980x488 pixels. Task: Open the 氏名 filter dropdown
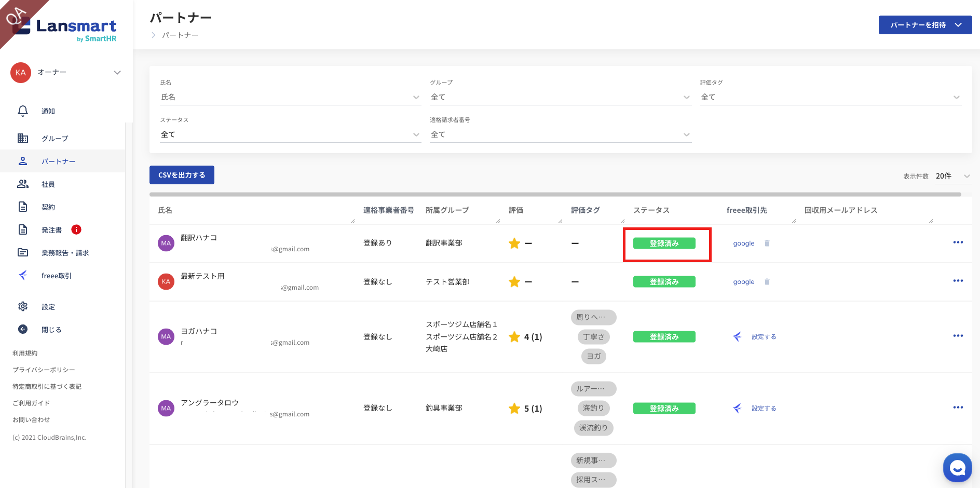(290, 97)
